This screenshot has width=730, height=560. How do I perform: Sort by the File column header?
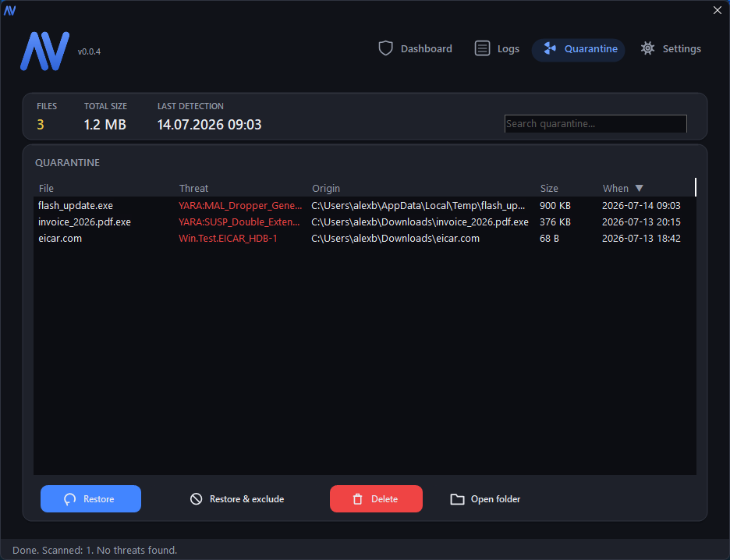pos(46,189)
